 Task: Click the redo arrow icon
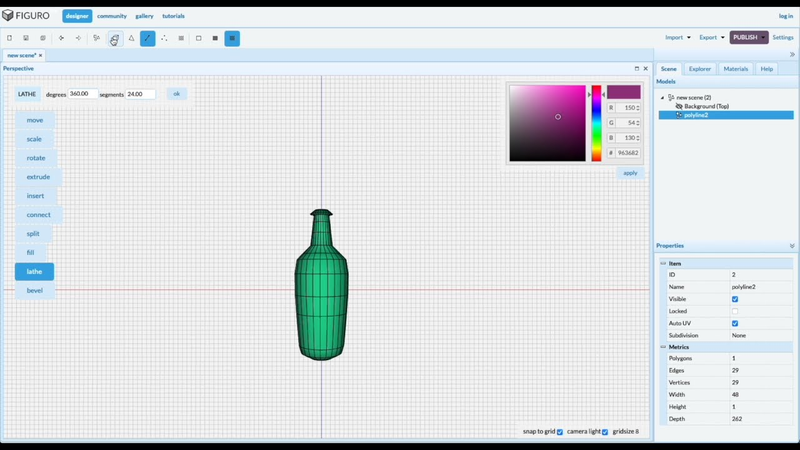[78, 38]
